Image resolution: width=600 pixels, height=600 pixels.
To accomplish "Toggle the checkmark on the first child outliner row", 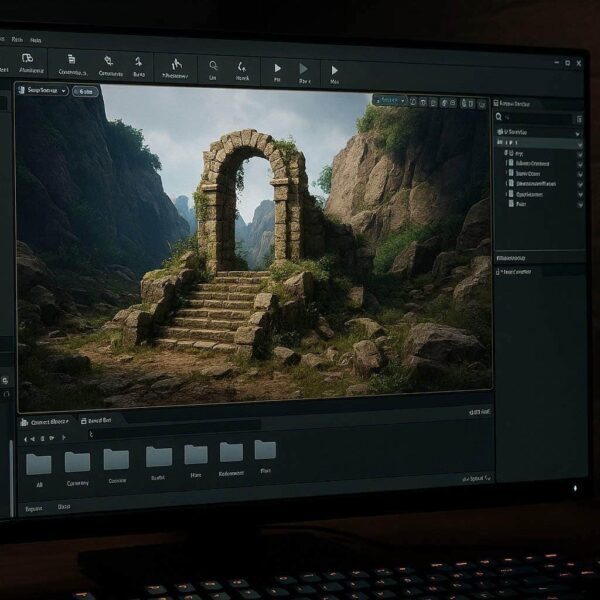I will coord(580,154).
